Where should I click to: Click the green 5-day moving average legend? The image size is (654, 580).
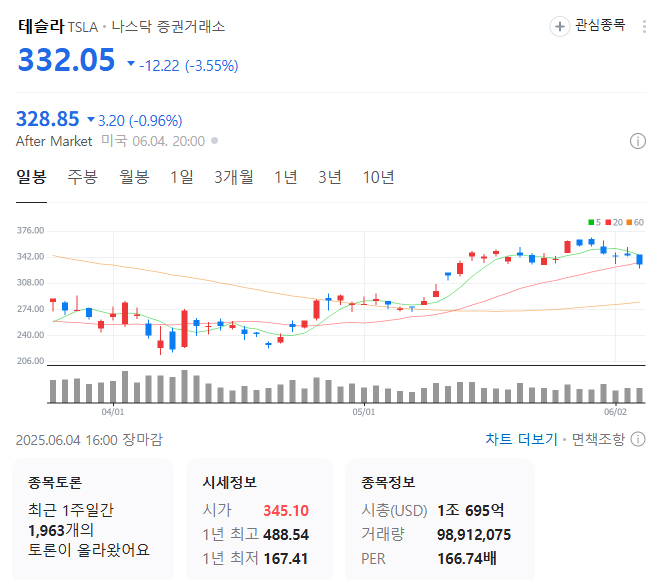(x=595, y=222)
